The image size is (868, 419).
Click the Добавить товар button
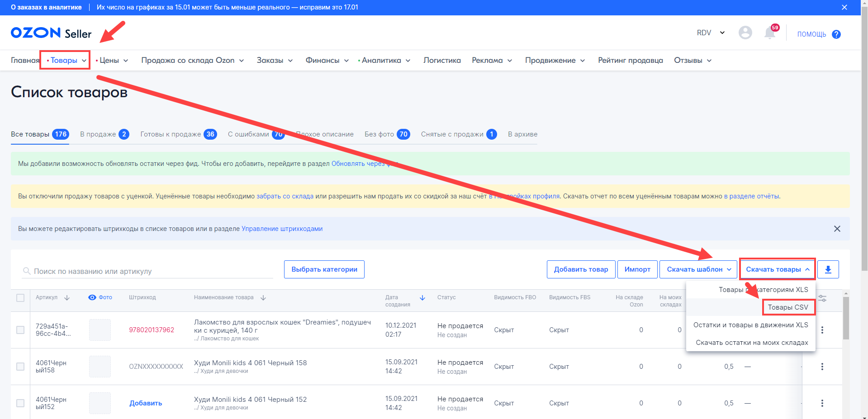pos(581,269)
